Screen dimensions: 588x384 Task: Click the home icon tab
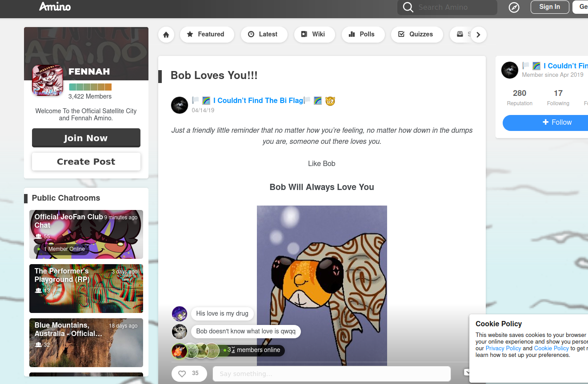[166, 35]
